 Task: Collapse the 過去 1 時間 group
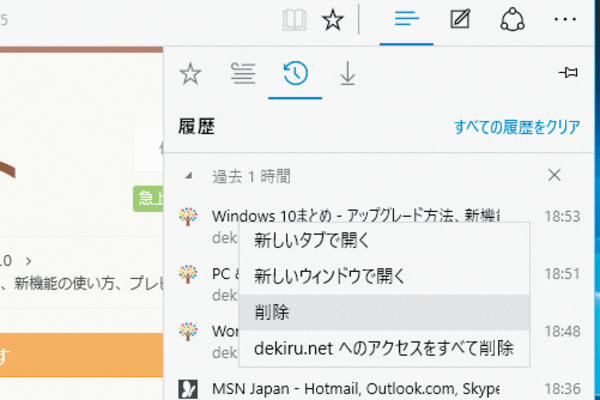188,176
